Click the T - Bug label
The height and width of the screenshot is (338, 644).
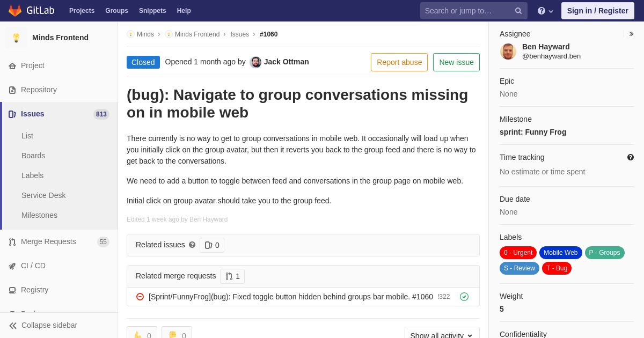[x=557, y=268]
